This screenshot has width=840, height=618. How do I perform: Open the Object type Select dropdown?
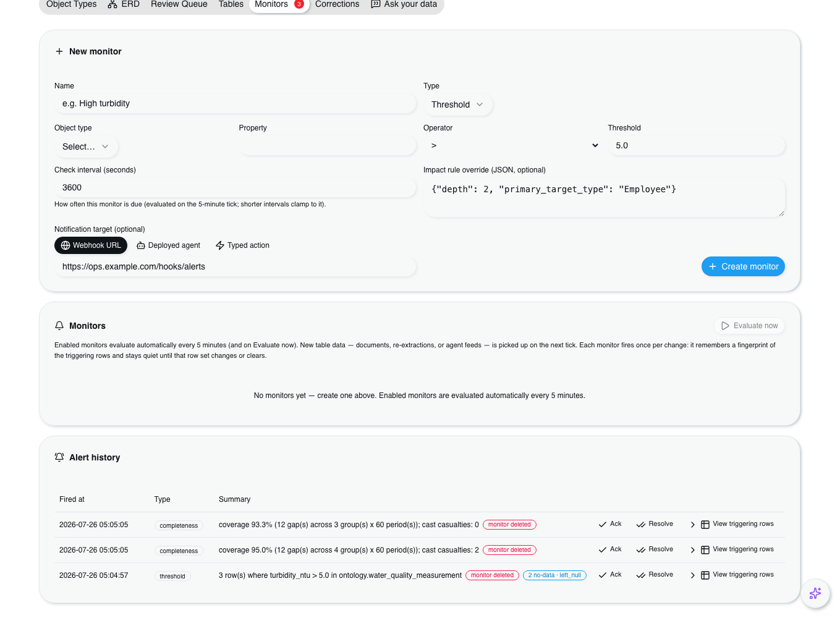86,147
